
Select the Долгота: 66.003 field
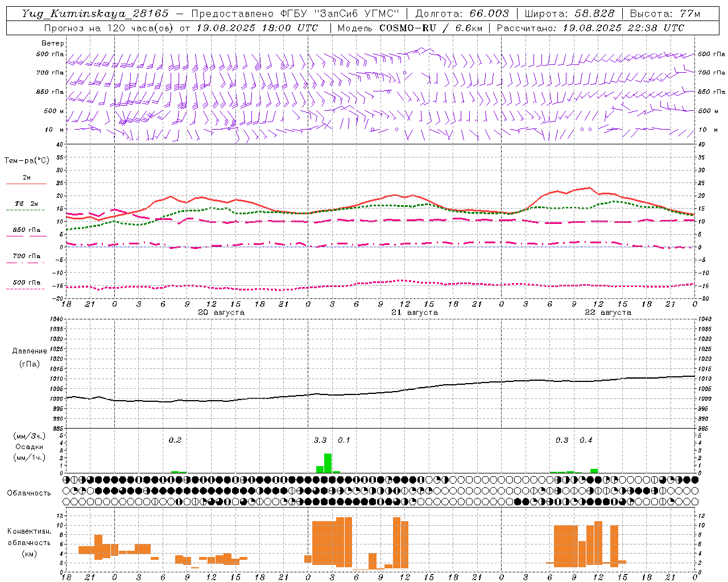(x=462, y=14)
